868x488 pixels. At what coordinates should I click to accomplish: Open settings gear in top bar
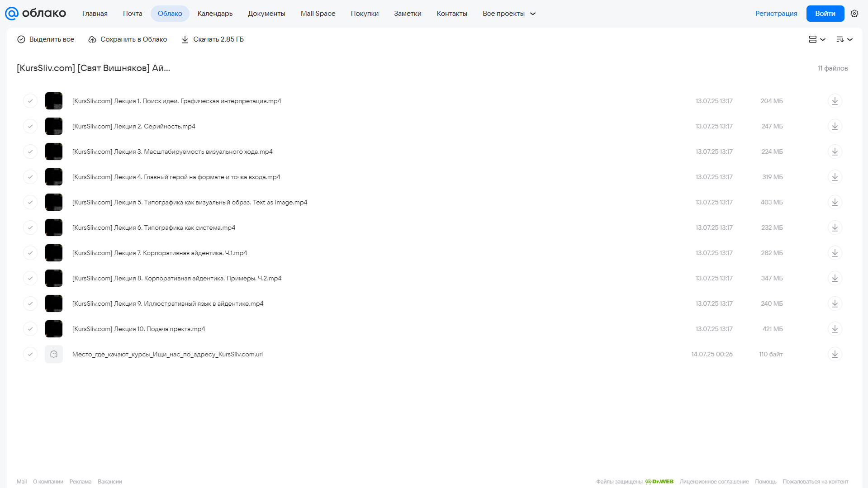[854, 14]
